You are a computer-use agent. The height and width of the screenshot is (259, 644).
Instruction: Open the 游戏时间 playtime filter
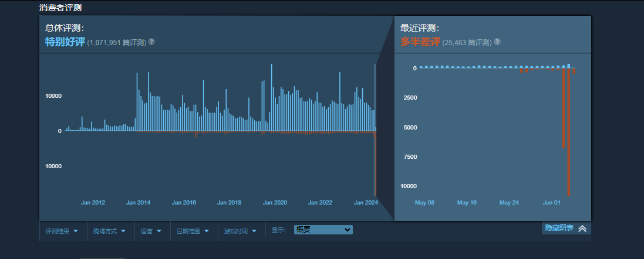(241, 231)
